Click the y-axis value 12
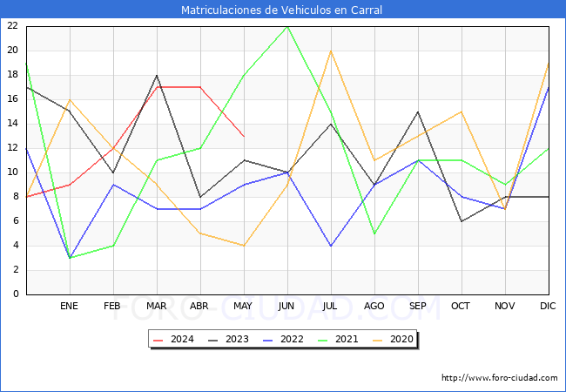 click(13, 147)
